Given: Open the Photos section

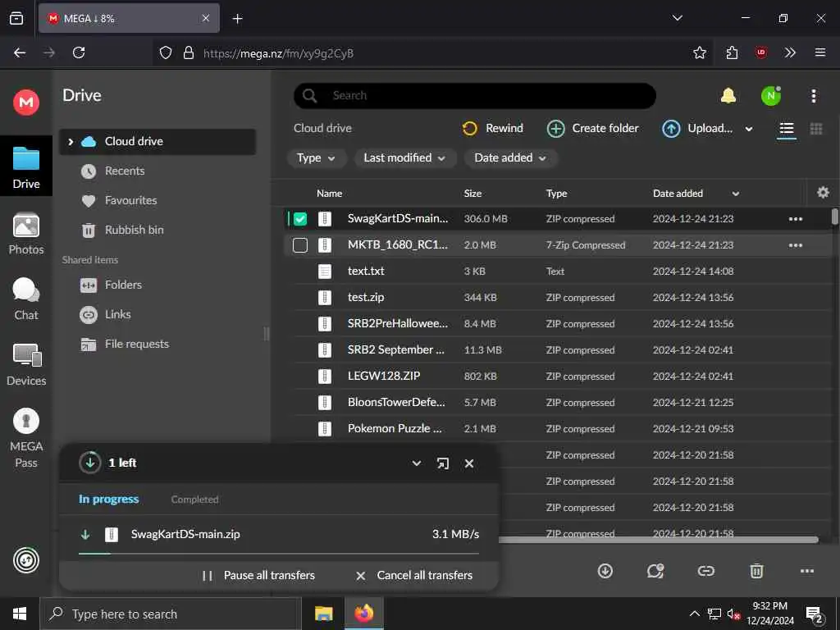Looking at the screenshot, I should pyautogui.click(x=26, y=234).
